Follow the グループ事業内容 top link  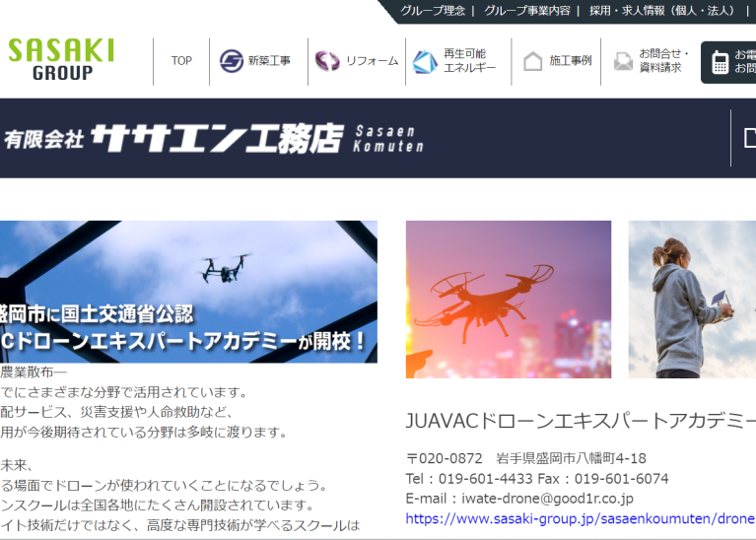(x=527, y=11)
